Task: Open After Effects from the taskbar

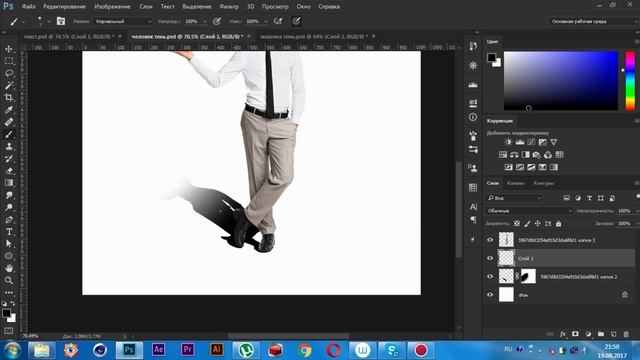Action: pyautogui.click(x=158, y=350)
